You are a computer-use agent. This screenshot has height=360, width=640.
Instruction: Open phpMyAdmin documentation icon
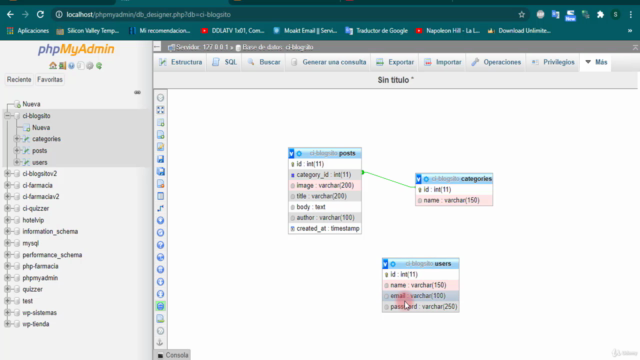pos(71,66)
